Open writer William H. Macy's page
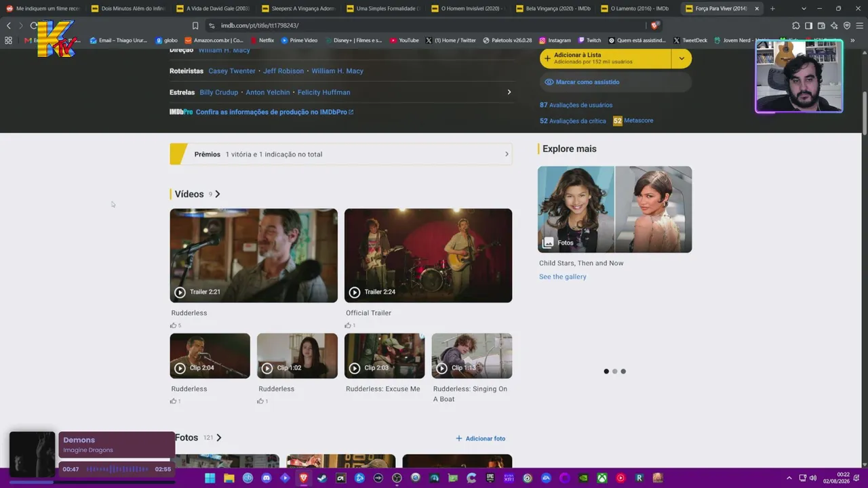Image resolution: width=868 pixels, height=488 pixels. point(338,71)
